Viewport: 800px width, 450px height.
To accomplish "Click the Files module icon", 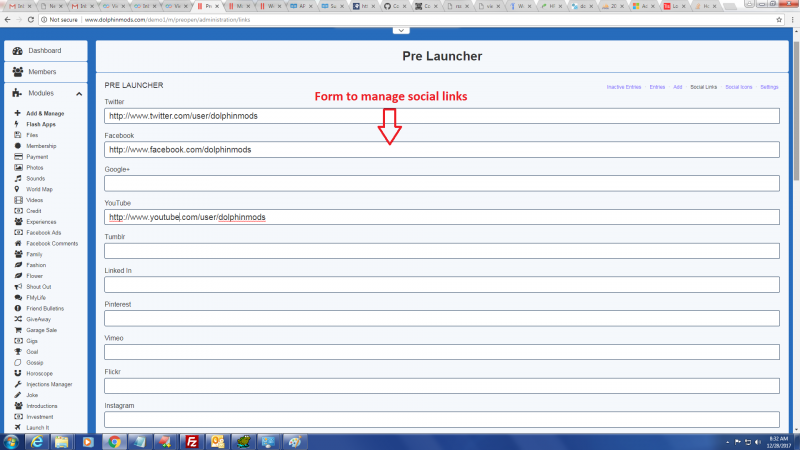I will coord(18,135).
